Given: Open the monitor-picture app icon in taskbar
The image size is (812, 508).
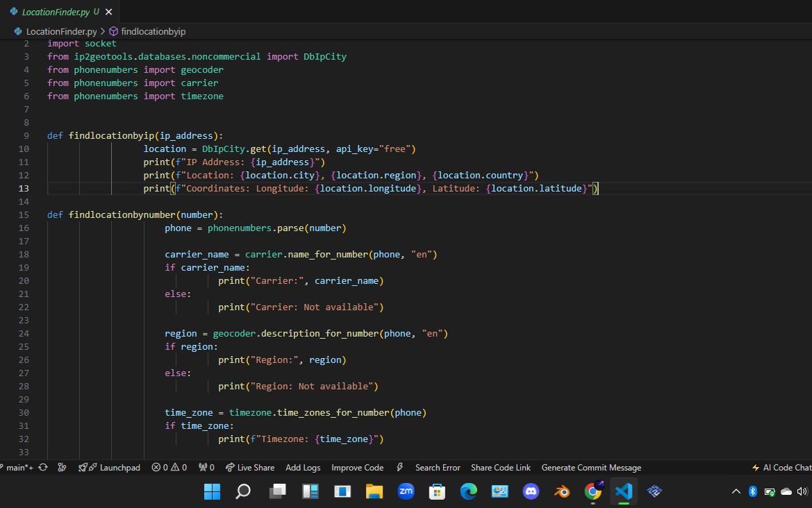Looking at the screenshot, I should 499,491.
